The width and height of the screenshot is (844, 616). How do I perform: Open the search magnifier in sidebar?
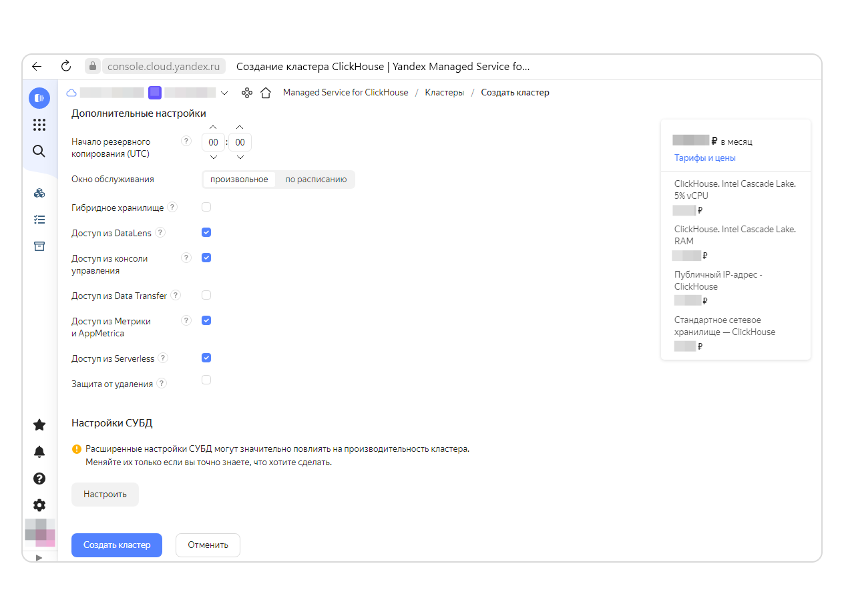[x=39, y=151]
